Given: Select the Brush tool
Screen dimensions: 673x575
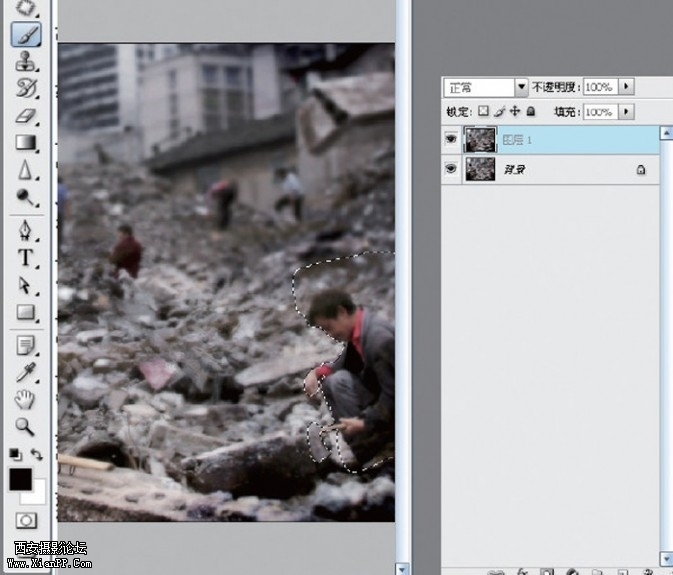Looking at the screenshot, I should pos(26,35).
